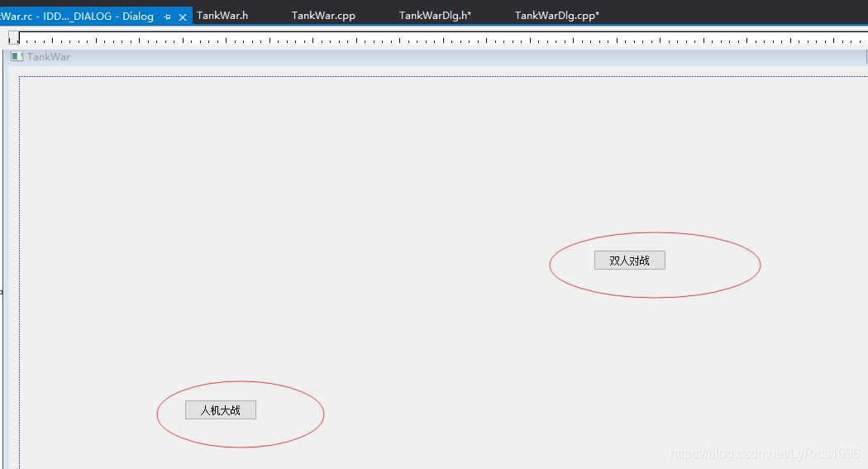The height and width of the screenshot is (469, 868).
Task: Open the TankWar.cpp tab
Action: 323,16
